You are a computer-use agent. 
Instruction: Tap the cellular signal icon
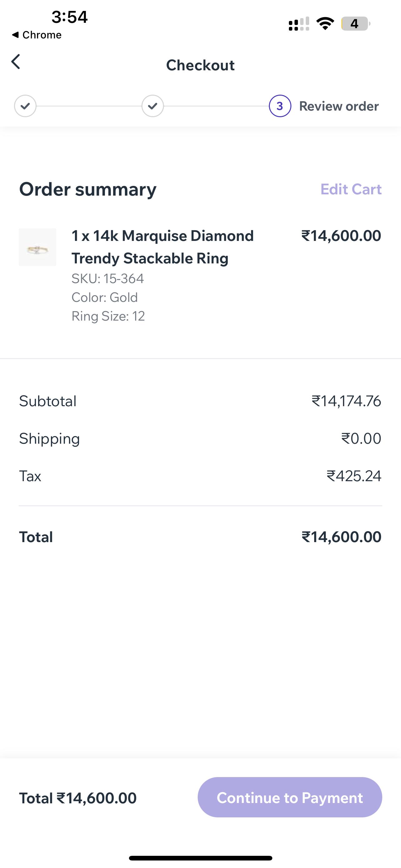click(x=299, y=23)
